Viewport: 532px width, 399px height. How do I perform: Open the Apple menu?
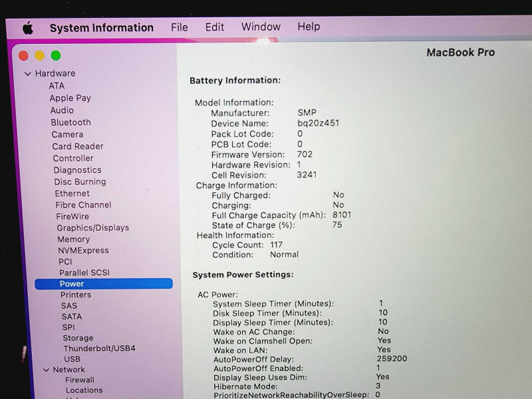coord(28,28)
